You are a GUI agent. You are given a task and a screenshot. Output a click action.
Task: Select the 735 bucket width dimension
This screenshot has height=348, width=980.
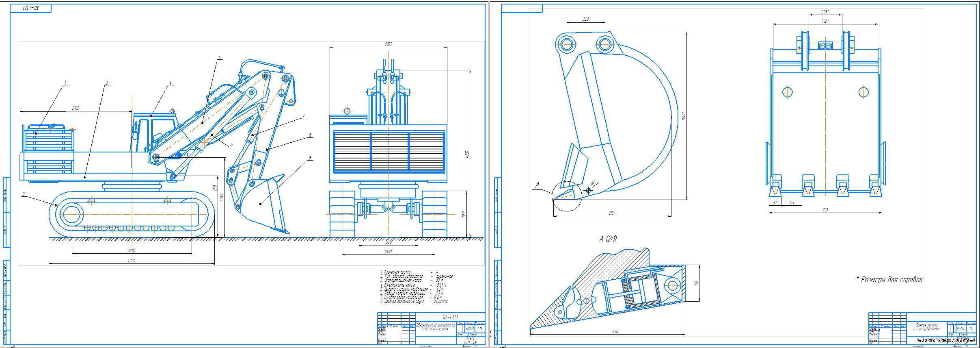825,210
